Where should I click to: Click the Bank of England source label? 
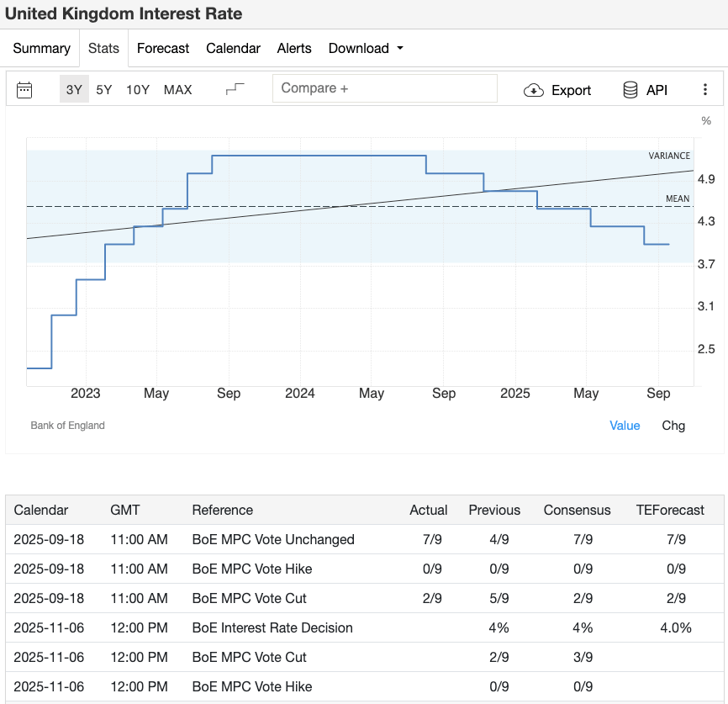pyautogui.click(x=68, y=426)
